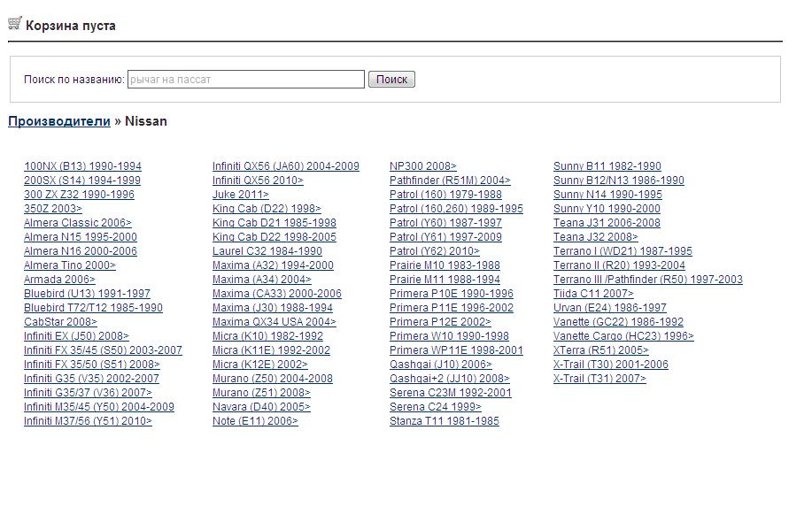
Task: Open King Cab (D22) 1998>
Action: tap(267, 209)
